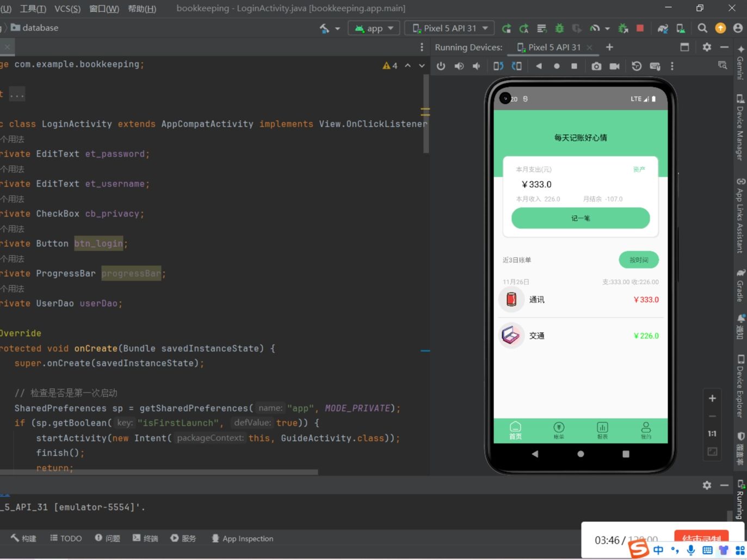This screenshot has height=560, width=747.
Task: Click the Sogou input method S icon
Action: click(639, 549)
